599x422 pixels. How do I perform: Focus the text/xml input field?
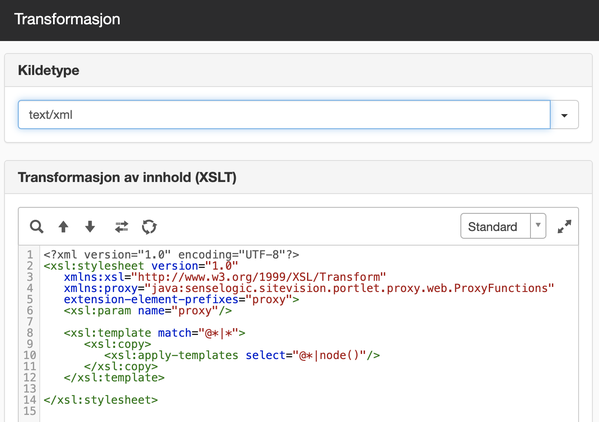[284, 115]
